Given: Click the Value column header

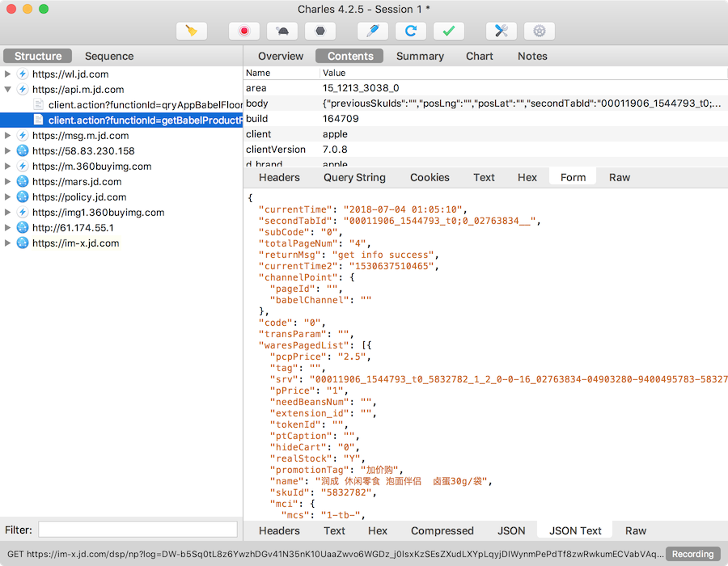Looking at the screenshot, I should click(x=523, y=73).
